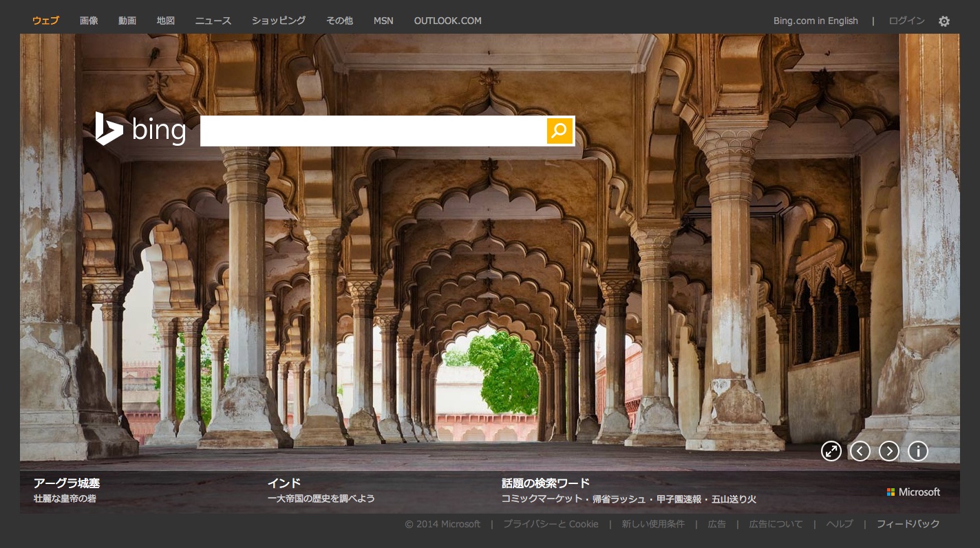Open the image info icon
Viewport: 980px width, 548px height.
point(918,451)
